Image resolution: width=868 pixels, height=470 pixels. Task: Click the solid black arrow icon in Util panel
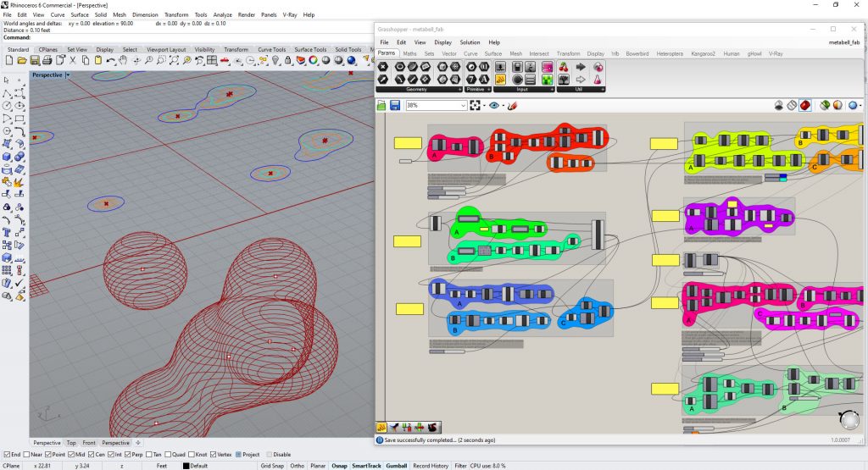pyautogui.click(x=581, y=67)
